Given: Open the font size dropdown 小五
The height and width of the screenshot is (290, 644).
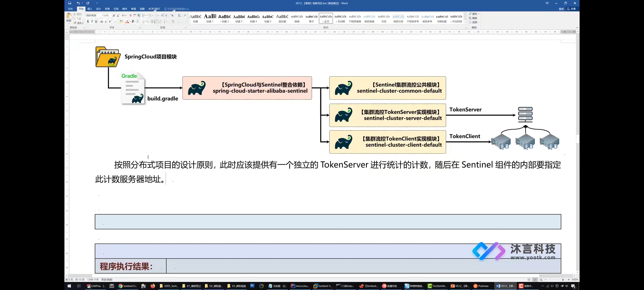Looking at the screenshot, I should click(x=111, y=16).
